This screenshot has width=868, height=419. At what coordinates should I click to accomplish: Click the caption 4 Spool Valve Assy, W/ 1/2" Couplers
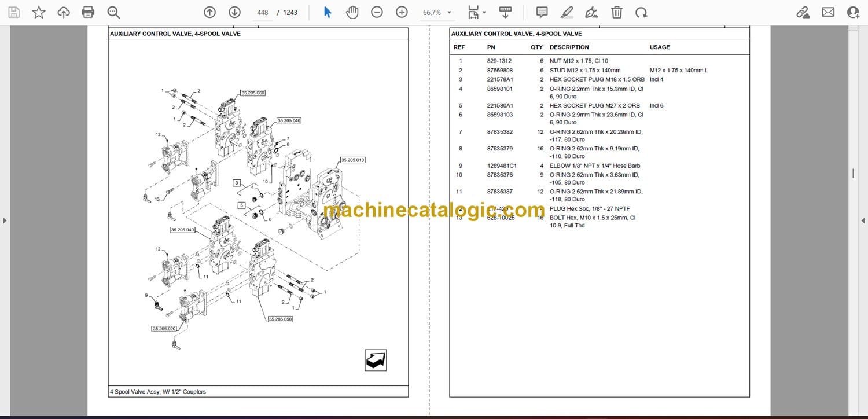[158, 392]
